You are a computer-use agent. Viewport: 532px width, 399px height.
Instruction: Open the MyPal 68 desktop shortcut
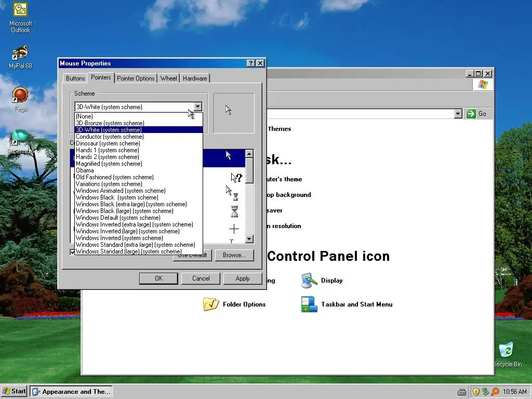coord(20,57)
